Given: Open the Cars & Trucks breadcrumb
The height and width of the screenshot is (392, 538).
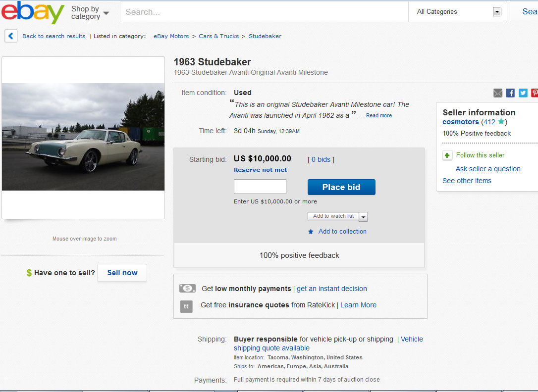Looking at the screenshot, I should click(218, 36).
